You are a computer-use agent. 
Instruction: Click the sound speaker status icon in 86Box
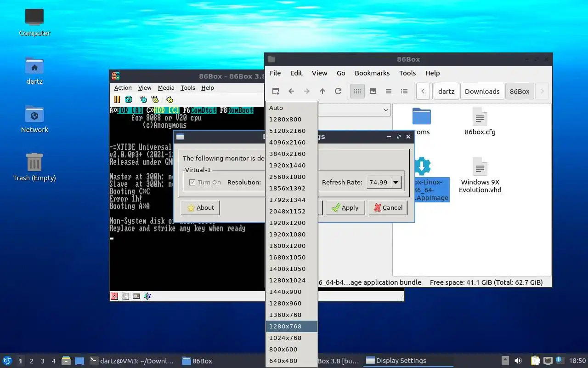click(x=147, y=296)
